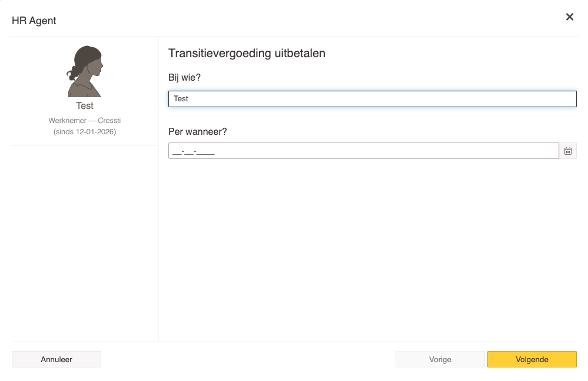Screen dimensions: 588x381
Task: Click the 'HR Agent' dialog title
Action: coord(34,21)
